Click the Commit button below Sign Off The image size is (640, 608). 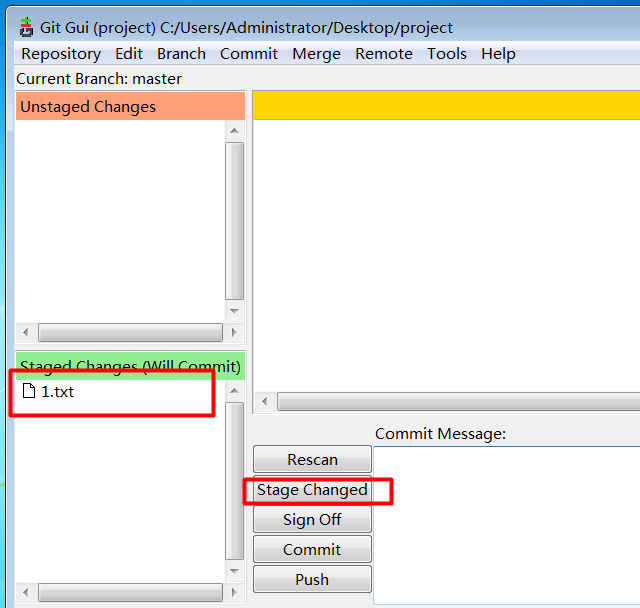tap(312, 549)
